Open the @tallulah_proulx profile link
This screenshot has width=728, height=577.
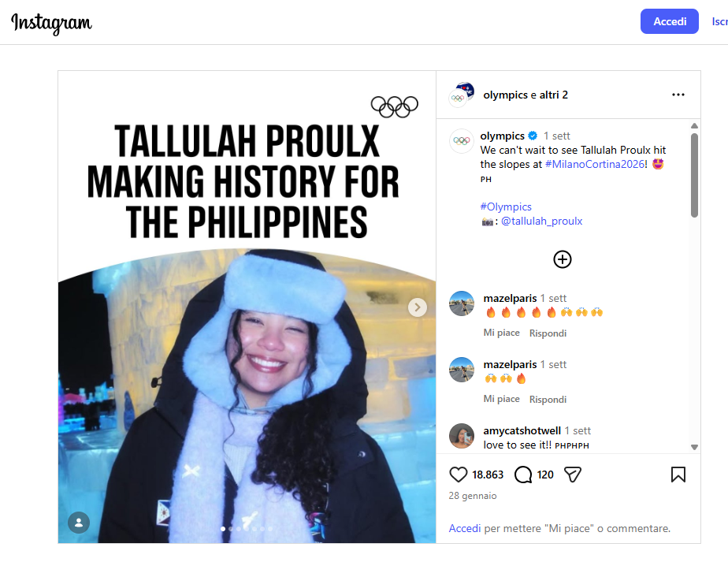(541, 221)
